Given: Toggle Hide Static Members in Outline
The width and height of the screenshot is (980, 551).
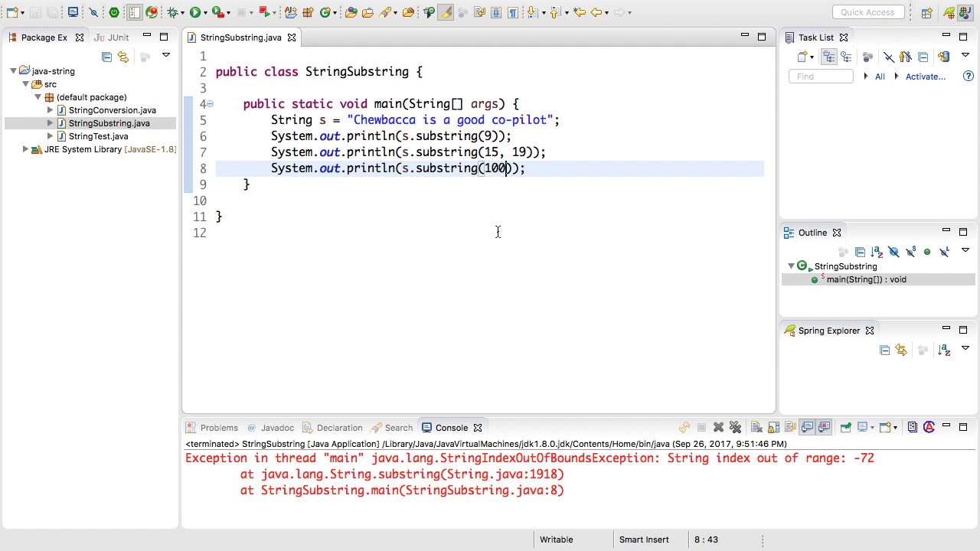Looking at the screenshot, I should [x=910, y=252].
